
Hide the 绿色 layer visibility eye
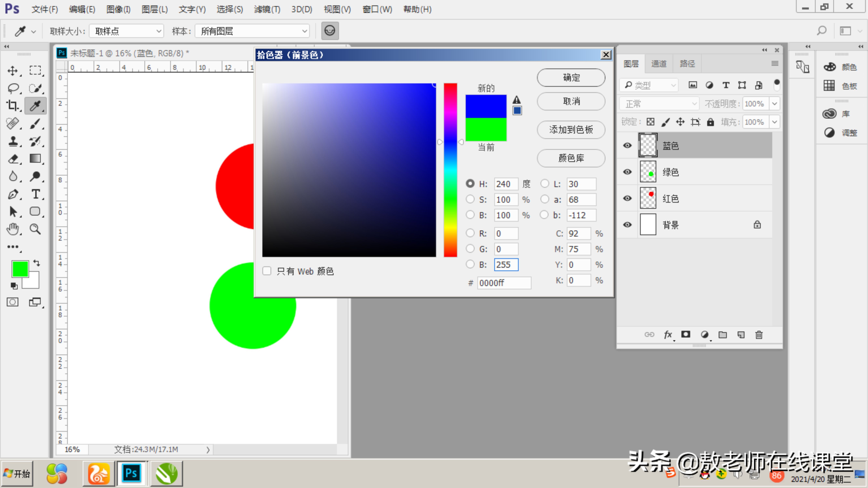[x=627, y=172]
